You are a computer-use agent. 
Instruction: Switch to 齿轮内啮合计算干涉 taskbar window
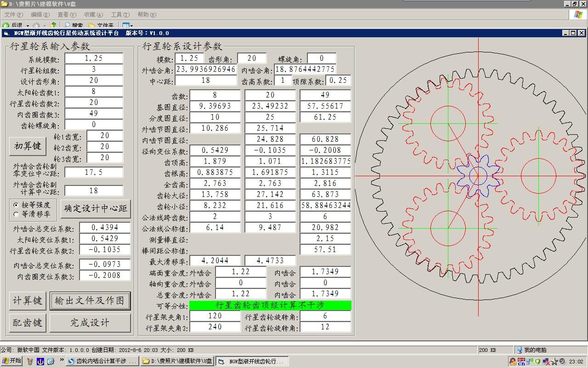coord(102,362)
